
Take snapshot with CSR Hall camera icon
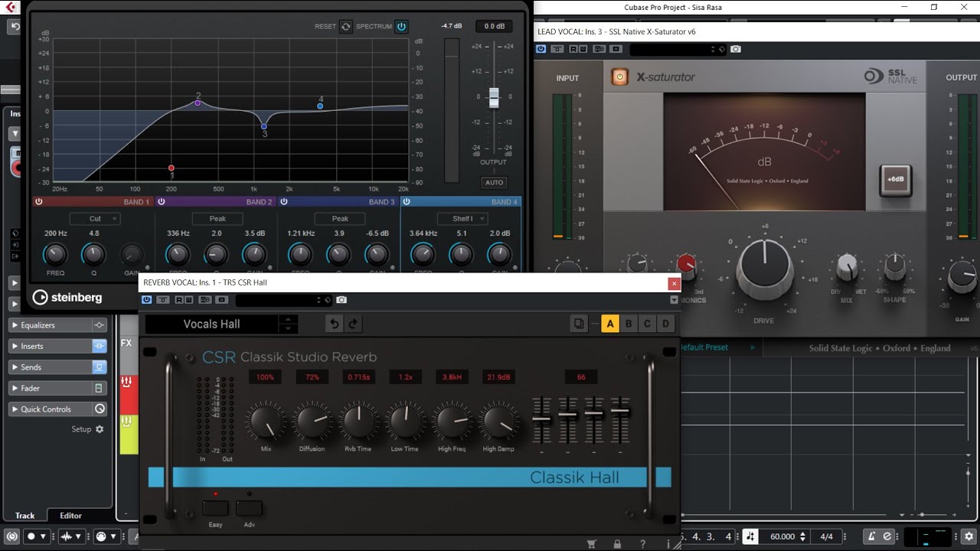click(x=341, y=300)
